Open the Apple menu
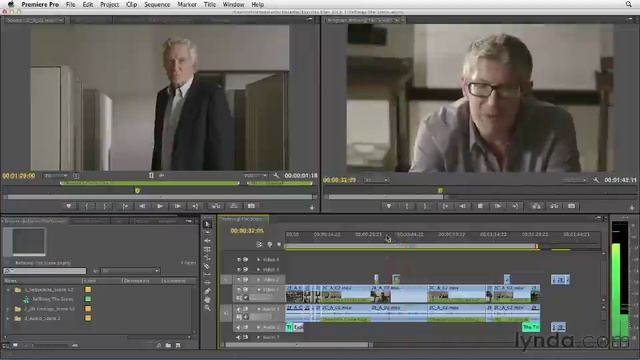The height and width of the screenshot is (360, 640). [x=11, y=4]
